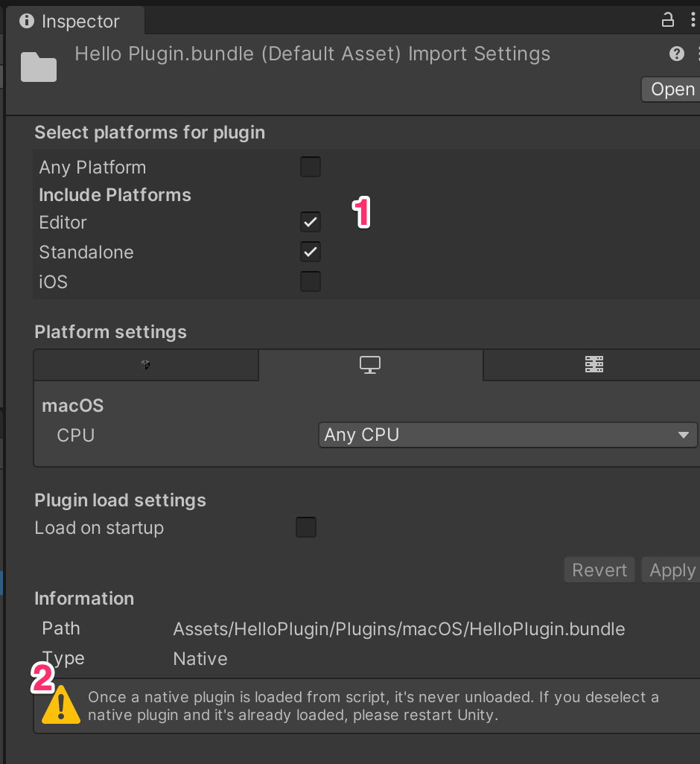Click the yellow warning triangle icon
The width and height of the screenshot is (700, 764).
coord(61,705)
